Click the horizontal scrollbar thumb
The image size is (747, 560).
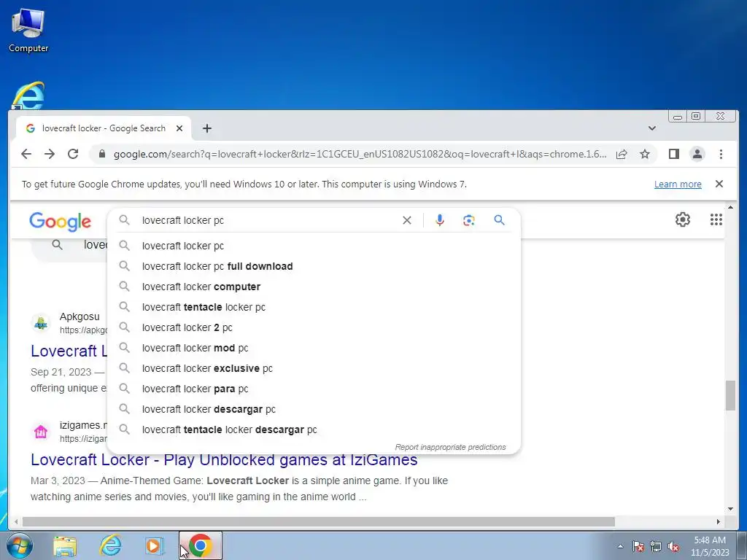(x=318, y=522)
